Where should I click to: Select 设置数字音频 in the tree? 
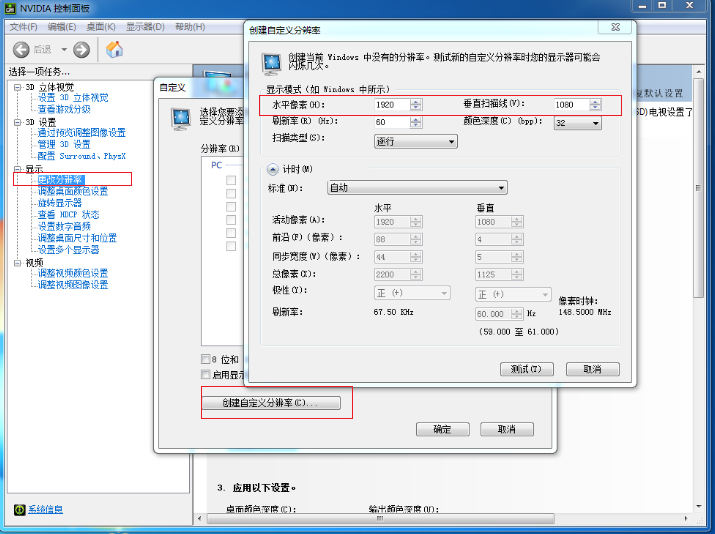[64, 227]
